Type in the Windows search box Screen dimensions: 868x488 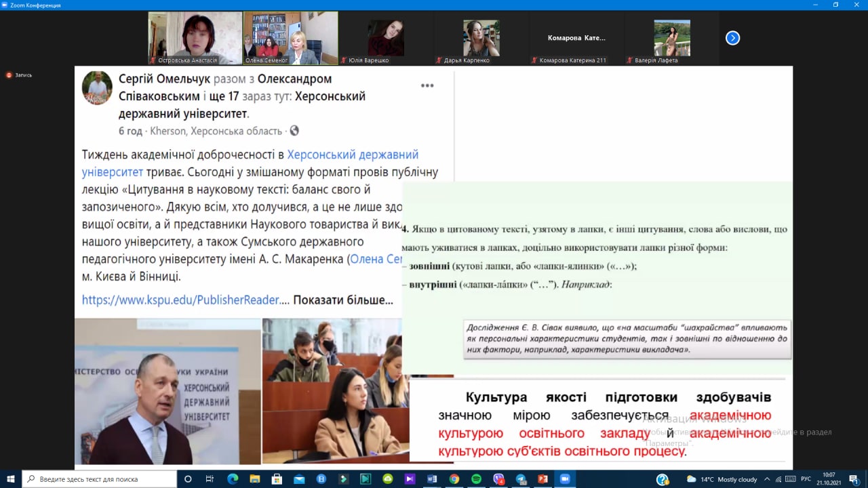[x=100, y=479]
